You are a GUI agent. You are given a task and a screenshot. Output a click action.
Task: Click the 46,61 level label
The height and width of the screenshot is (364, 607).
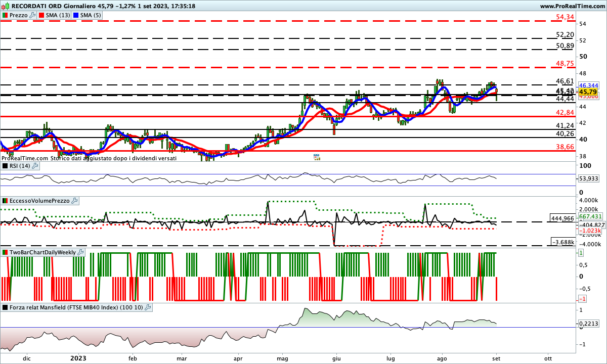click(x=565, y=81)
